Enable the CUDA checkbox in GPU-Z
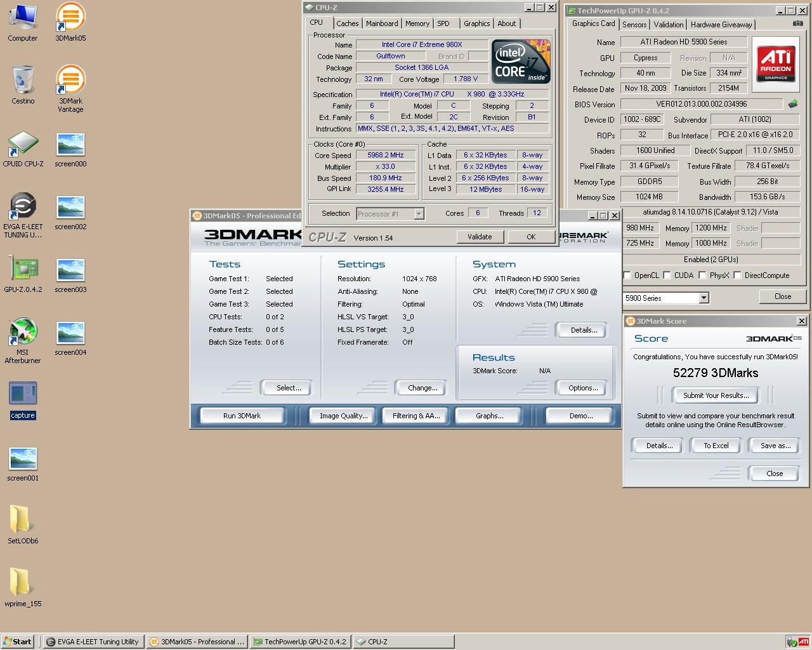Screen dimensions: 812x650 point(667,275)
